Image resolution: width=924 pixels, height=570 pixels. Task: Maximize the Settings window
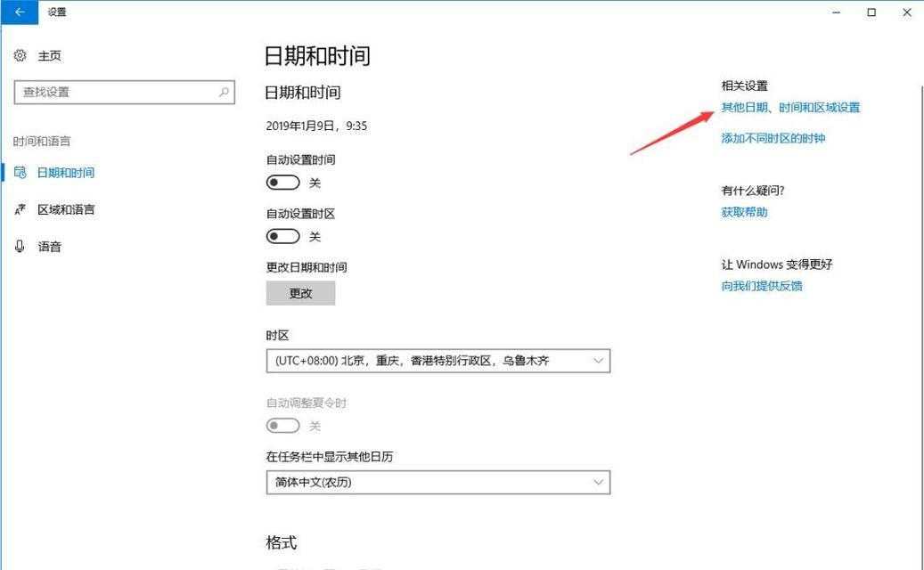tap(871, 12)
